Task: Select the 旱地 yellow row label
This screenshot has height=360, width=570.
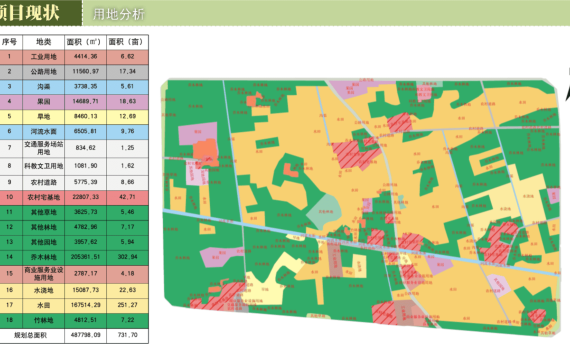Action: 44,117
